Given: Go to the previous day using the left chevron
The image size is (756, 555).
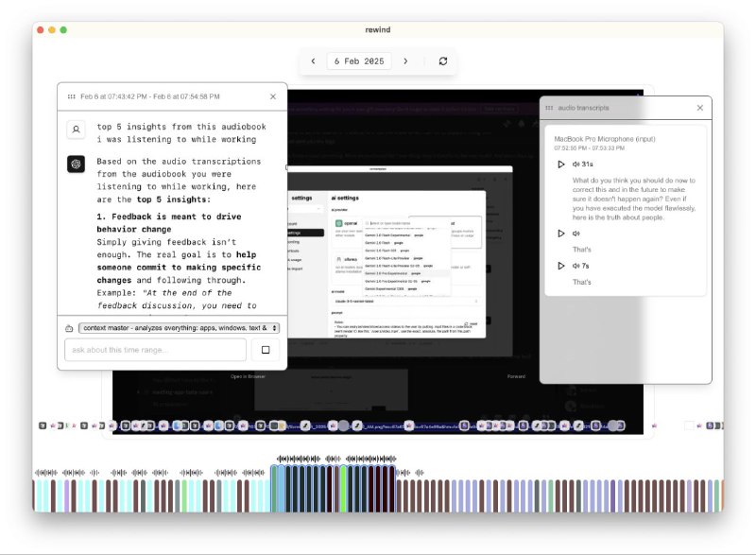Looking at the screenshot, I should pyautogui.click(x=313, y=61).
